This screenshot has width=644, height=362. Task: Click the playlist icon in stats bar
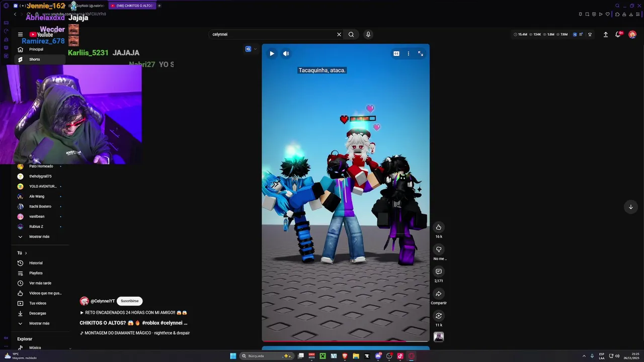tap(581, 34)
